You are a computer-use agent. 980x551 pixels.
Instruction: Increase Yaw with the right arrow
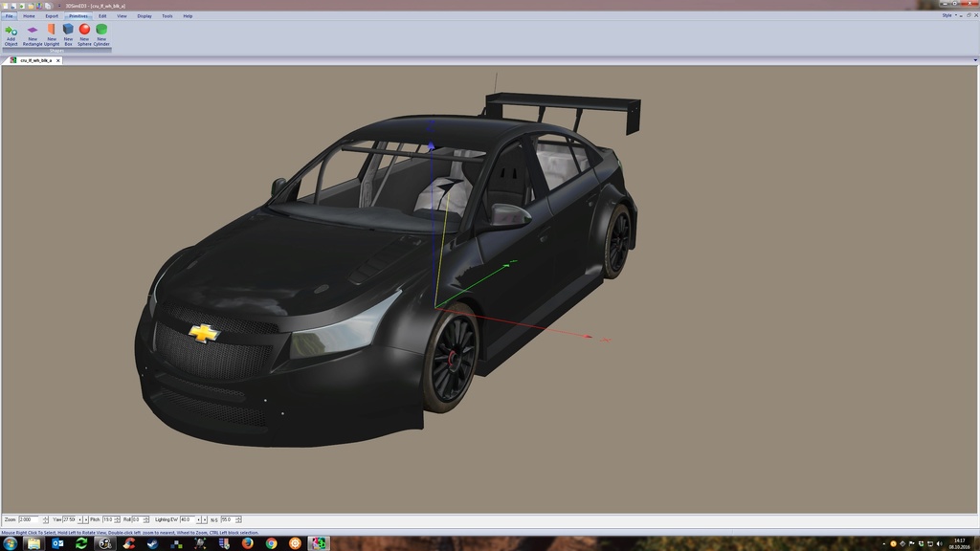click(85, 519)
